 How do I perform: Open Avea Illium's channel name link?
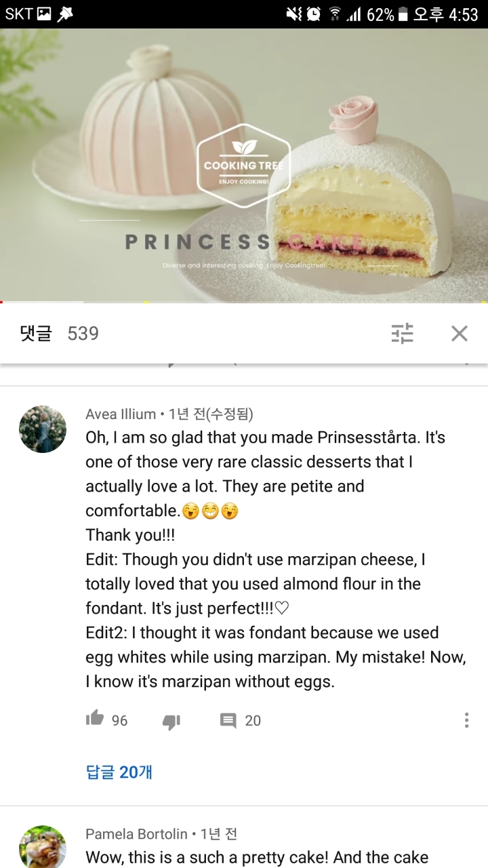tap(121, 414)
